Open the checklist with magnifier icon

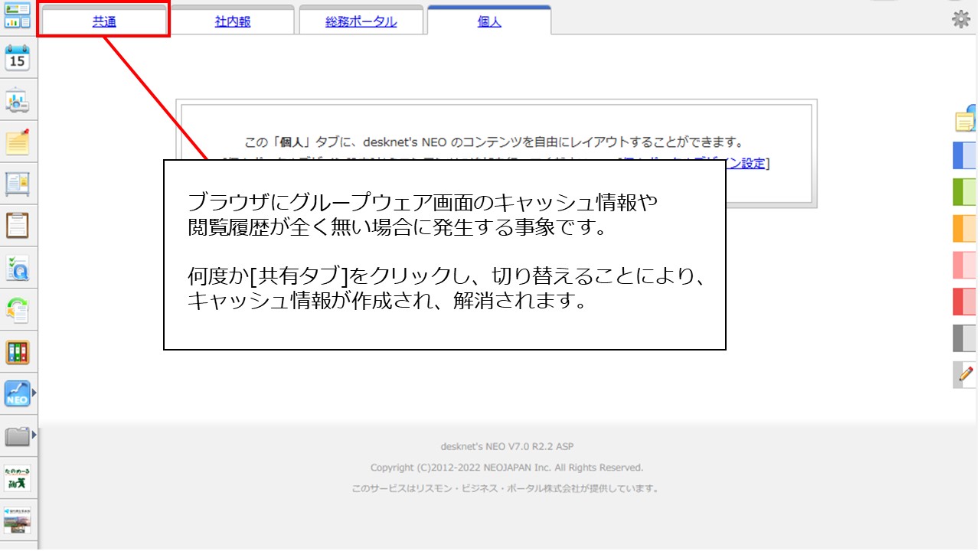17,268
